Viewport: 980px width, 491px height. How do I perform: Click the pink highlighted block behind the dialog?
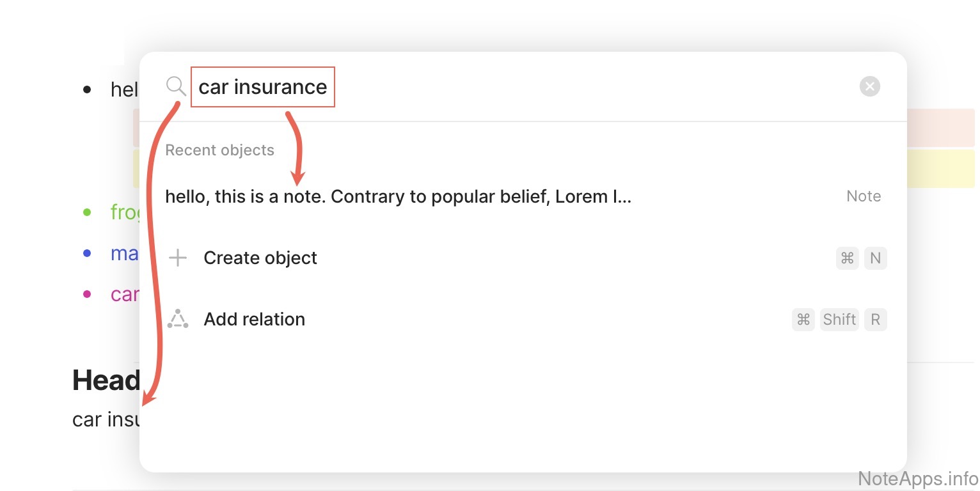[940, 127]
